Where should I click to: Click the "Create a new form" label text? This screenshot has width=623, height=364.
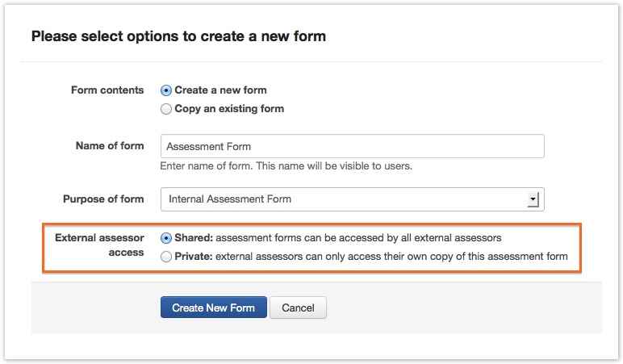tap(220, 90)
